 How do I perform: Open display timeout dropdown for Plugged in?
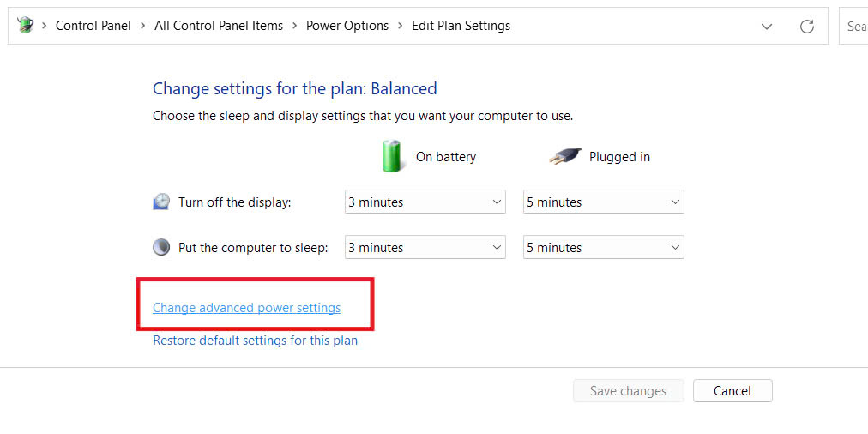tap(603, 202)
